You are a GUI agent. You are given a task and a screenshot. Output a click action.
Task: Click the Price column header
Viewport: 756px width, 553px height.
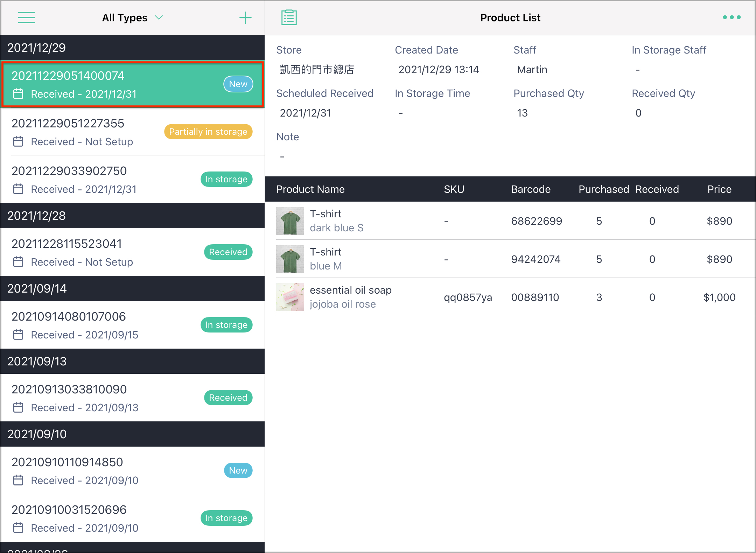[x=719, y=189]
